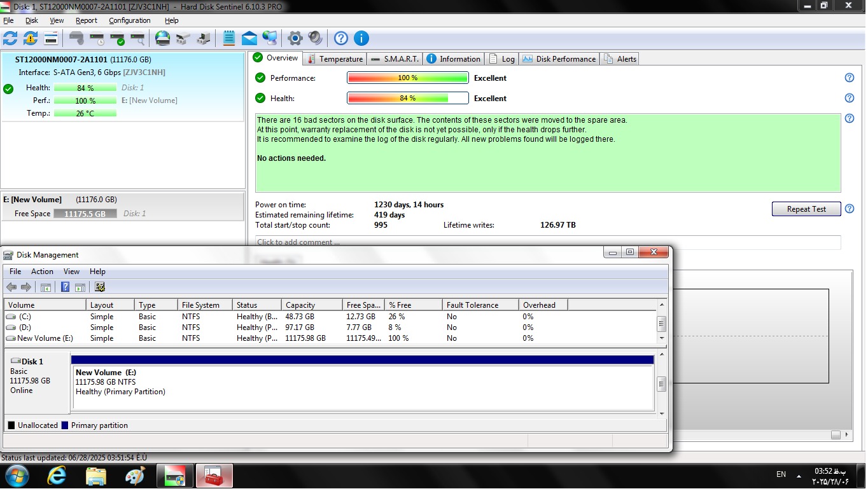Screen dimensions: 868x489
Task: Open the S.M.A.R.T. tab
Action: pos(395,59)
